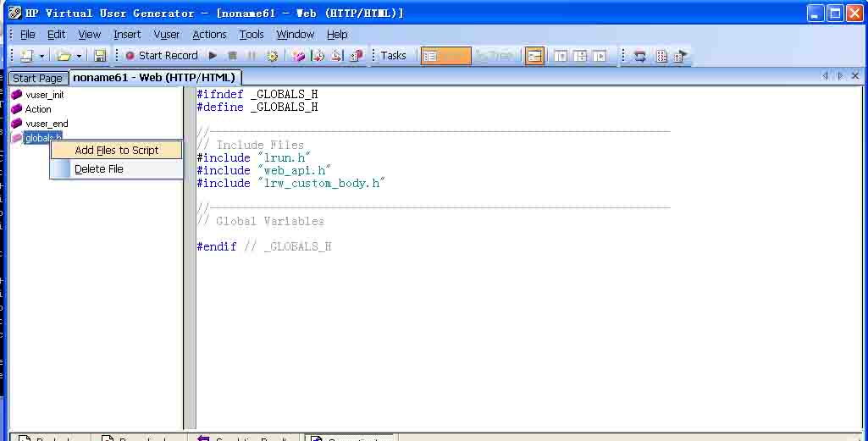Close the document tab with X
Screen dimensions: 868x441
pyautogui.click(x=855, y=76)
